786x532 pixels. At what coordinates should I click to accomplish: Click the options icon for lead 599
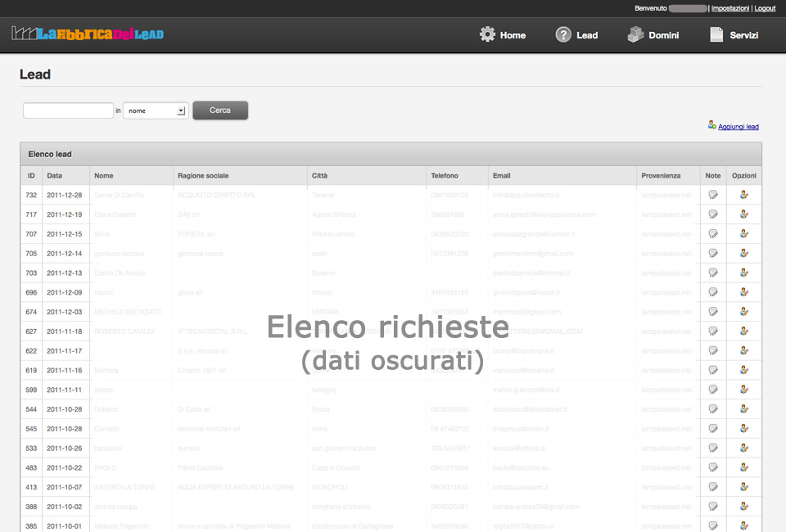coord(744,390)
